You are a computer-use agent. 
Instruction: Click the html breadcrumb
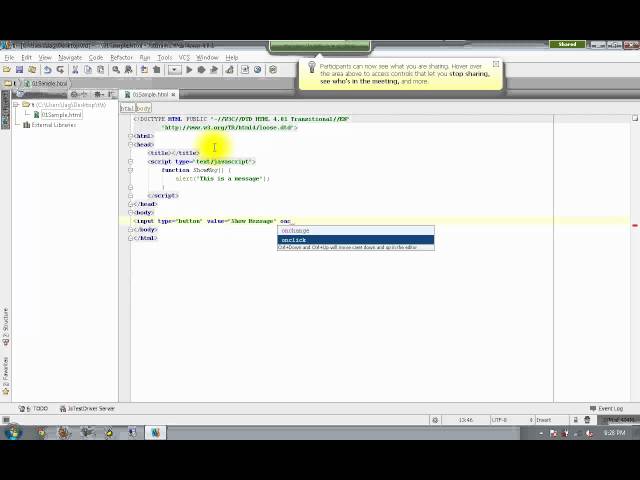pos(127,108)
